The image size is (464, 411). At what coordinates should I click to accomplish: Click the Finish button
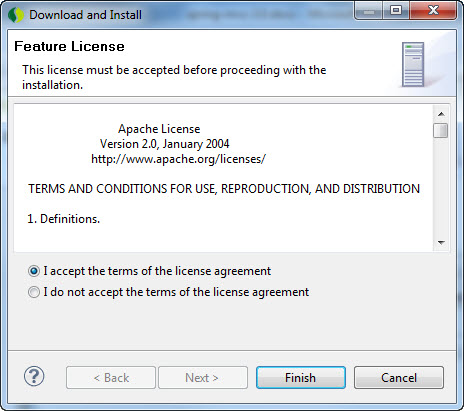[301, 378]
